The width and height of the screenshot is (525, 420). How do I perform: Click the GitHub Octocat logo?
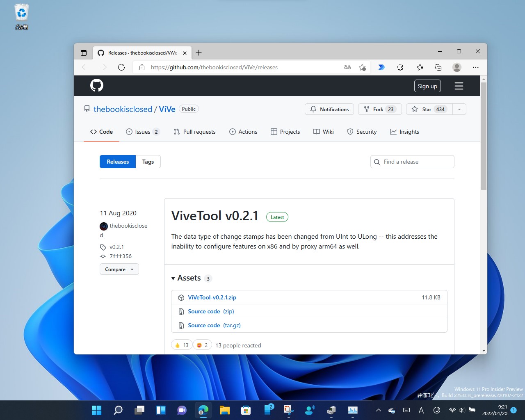96,85
